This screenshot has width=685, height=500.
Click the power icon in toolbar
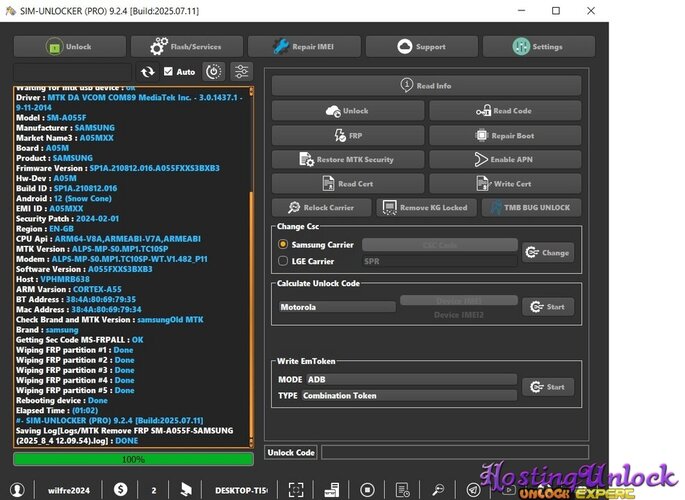(214, 72)
